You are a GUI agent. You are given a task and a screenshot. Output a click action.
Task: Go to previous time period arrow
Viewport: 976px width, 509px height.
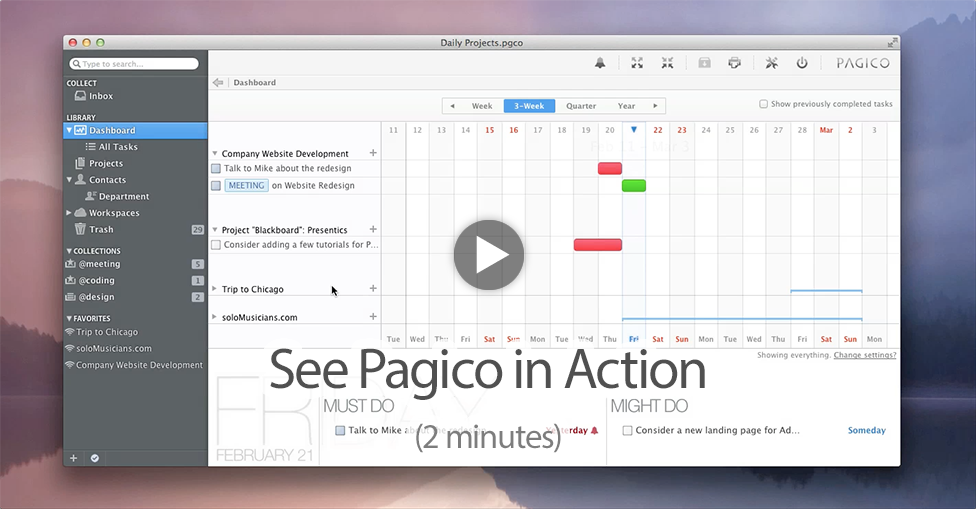[x=453, y=106]
